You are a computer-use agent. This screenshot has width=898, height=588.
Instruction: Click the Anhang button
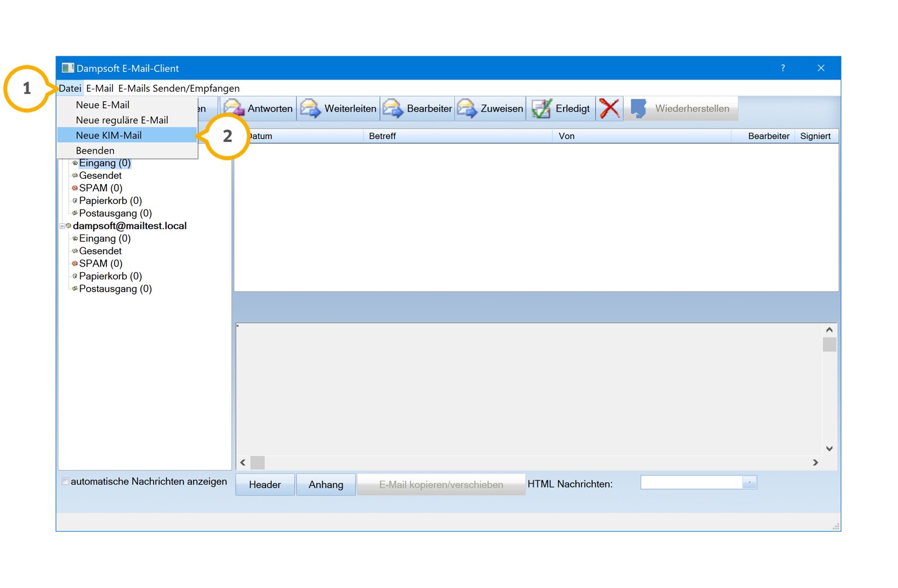(326, 485)
